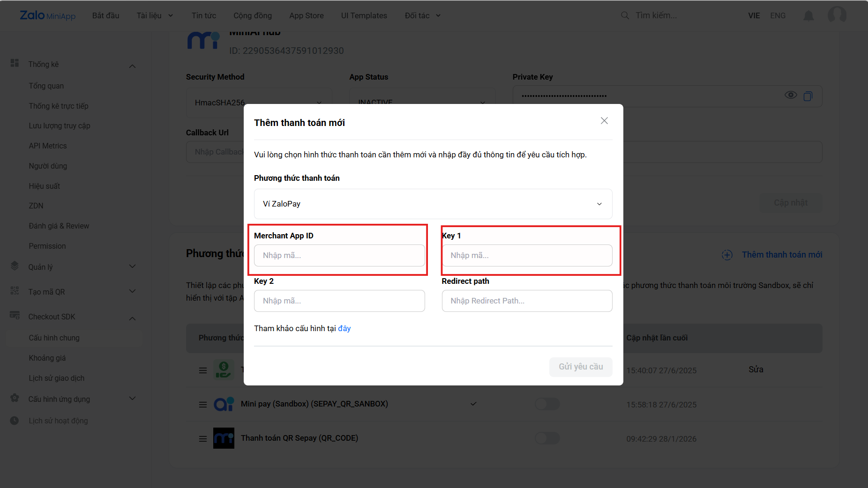Open UI Templates page
868x488 pixels.
click(x=364, y=15)
